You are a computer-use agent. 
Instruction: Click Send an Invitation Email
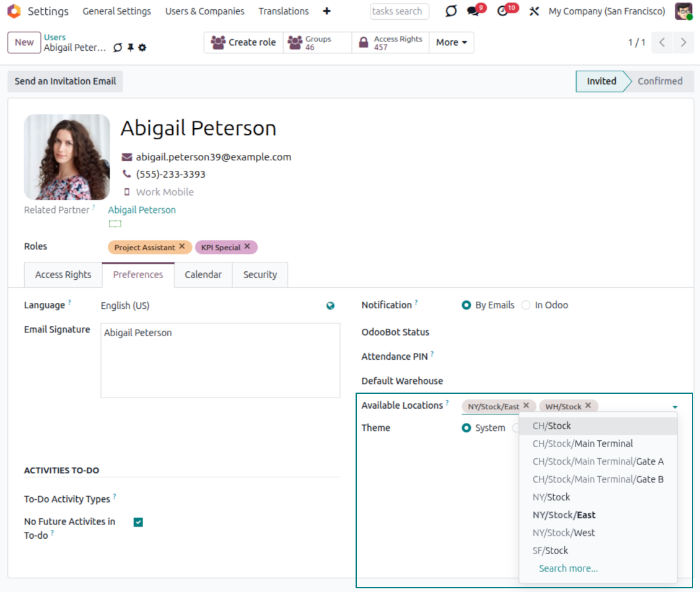[x=64, y=81]
